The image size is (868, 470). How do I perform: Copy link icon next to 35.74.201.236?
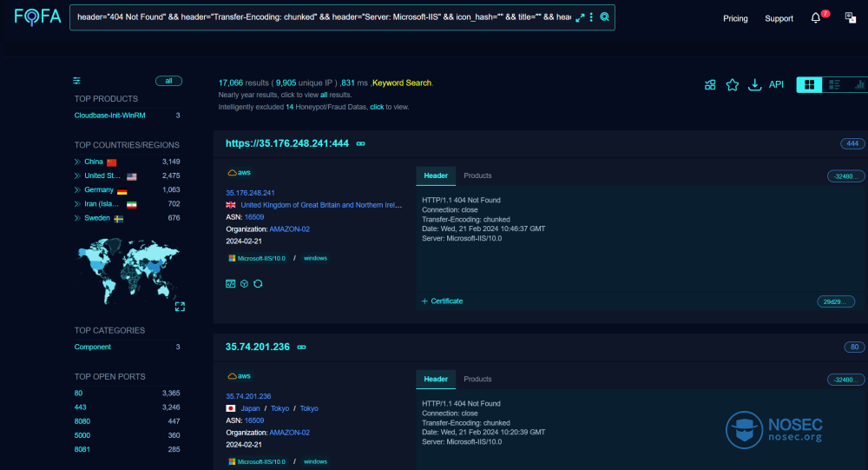302,348
